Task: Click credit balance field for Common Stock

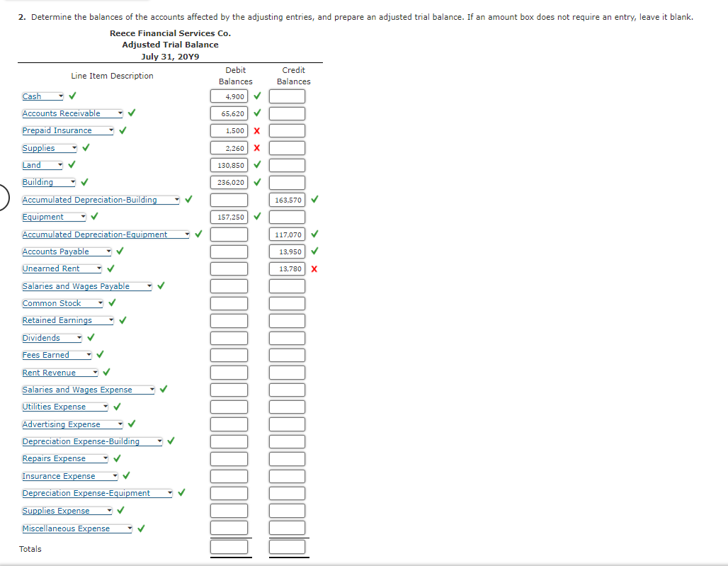Action: pyautogui.click(x=287, y=303)
